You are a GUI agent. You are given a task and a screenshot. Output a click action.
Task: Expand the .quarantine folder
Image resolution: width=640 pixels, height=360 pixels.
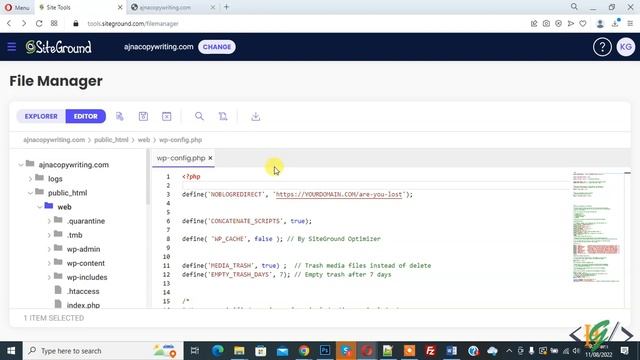tap(49, 221)
